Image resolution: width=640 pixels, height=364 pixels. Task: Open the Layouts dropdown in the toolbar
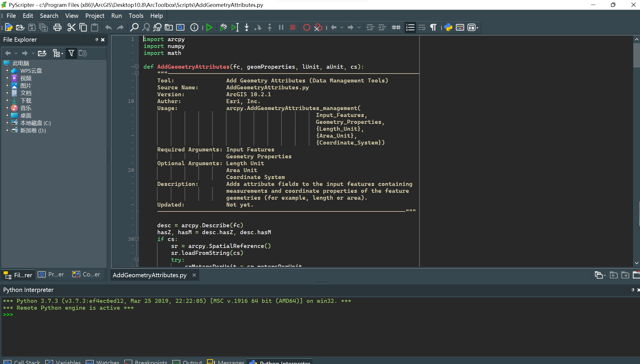[473, 28]
